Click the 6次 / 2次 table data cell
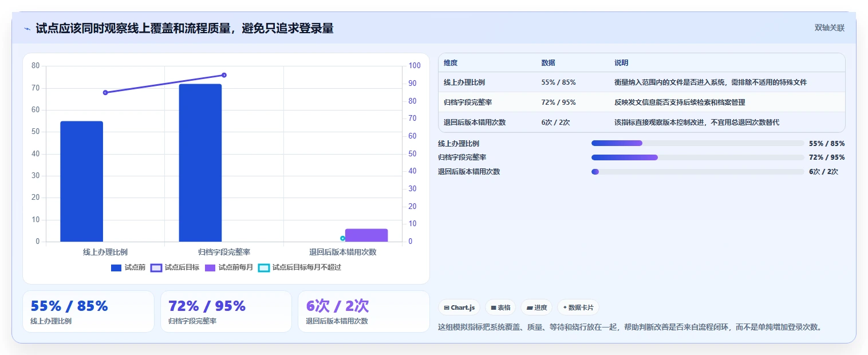The width and height of the screenshot is (868, 355). click(x=555, y=123)
